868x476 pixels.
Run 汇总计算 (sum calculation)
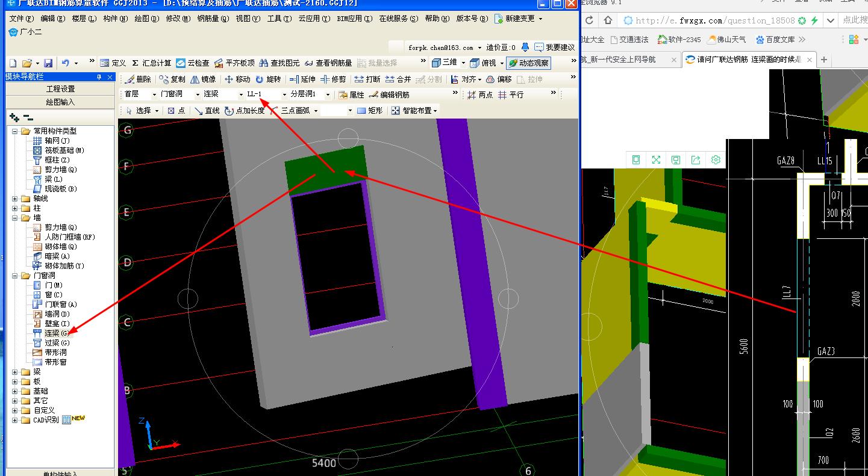click(151, 63)
